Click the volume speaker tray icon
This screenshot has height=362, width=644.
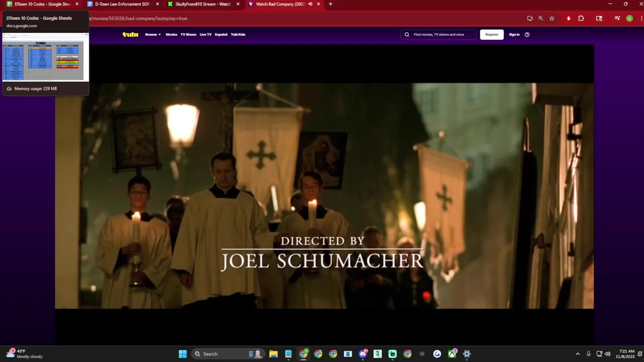tap(607, 354)
